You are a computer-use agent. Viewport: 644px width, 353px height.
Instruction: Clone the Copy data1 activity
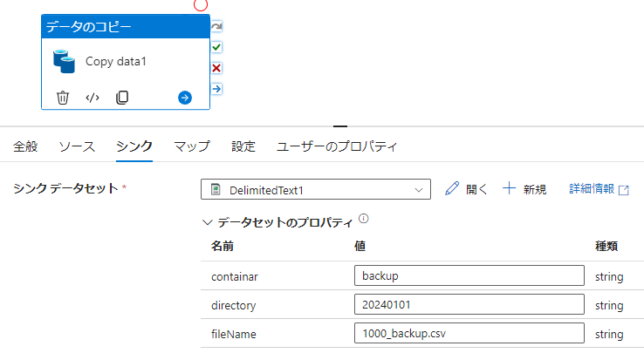(122, 98)
